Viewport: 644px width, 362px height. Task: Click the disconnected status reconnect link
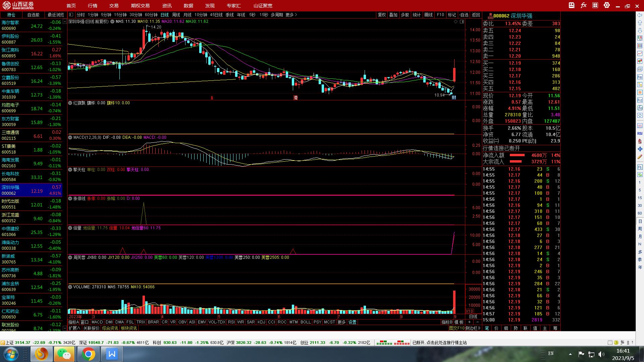[x=439, y=343]
